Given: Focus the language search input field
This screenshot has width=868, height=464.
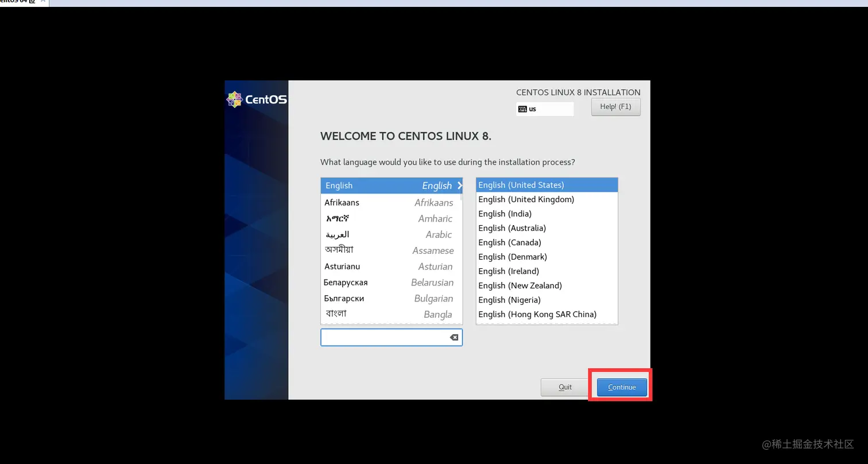Looking at the screenshot, I should coord(391,338).
